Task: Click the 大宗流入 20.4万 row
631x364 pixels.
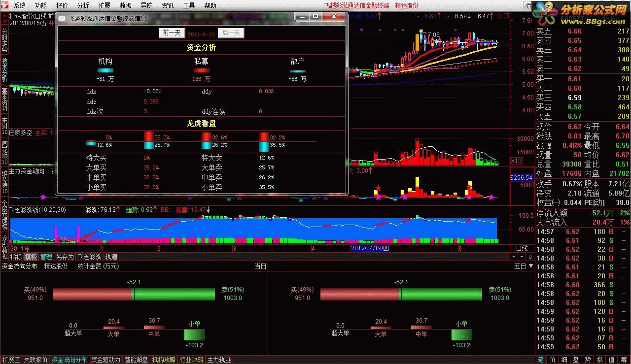Action: [583, 223]
